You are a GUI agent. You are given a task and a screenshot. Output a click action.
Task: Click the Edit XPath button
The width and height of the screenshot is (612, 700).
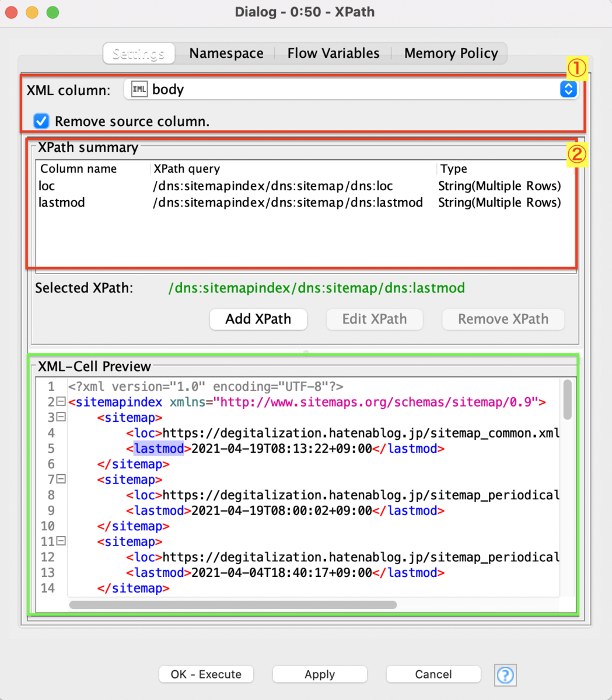[x=374, y=319]
